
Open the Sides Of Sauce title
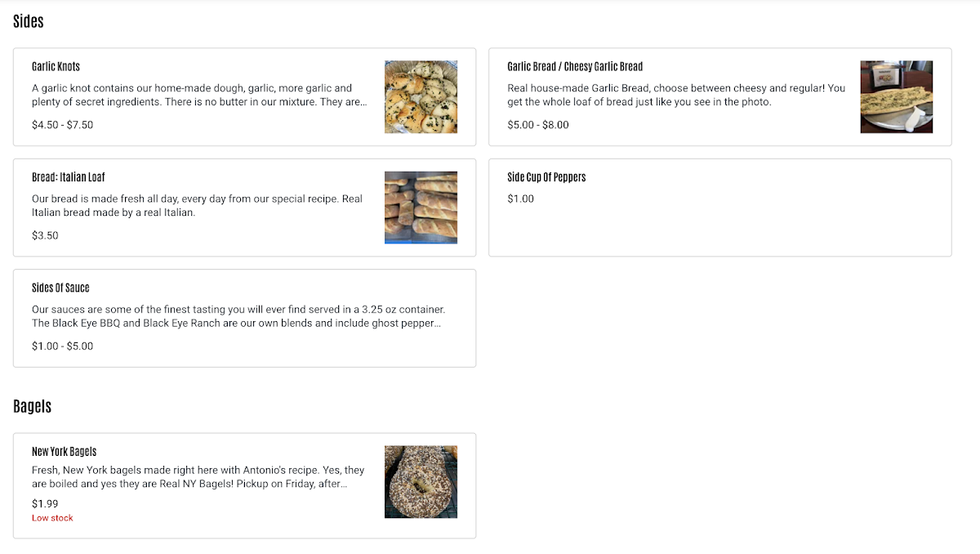pyautogui.click(x=60, y=288)
